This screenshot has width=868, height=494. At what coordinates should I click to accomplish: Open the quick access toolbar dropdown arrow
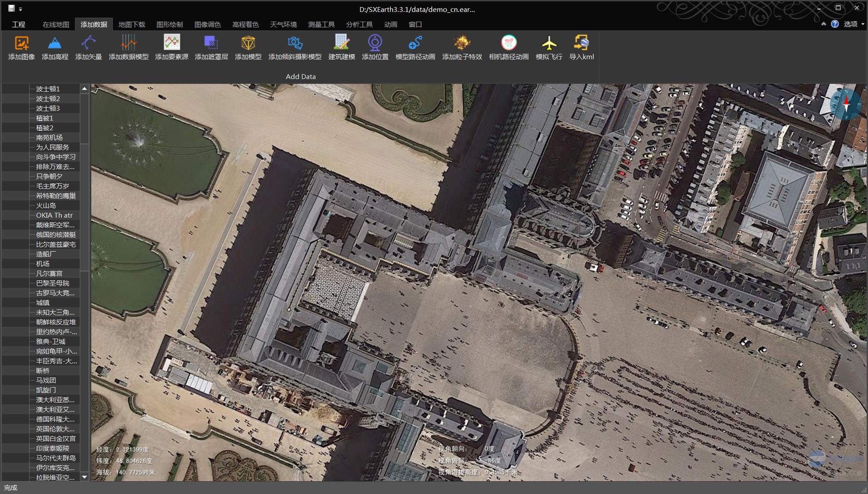(x=20, y=9)
